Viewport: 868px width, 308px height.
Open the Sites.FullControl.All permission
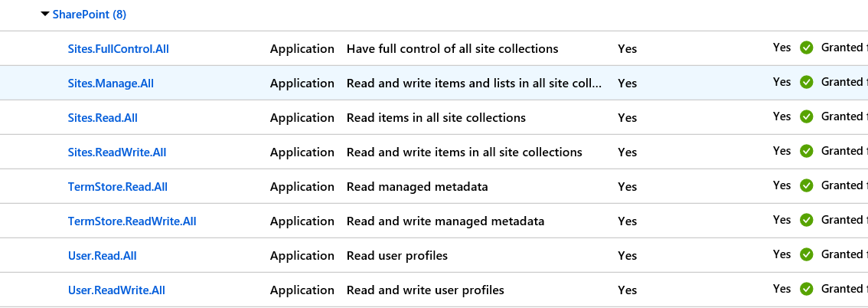click(x=119, y=49)
